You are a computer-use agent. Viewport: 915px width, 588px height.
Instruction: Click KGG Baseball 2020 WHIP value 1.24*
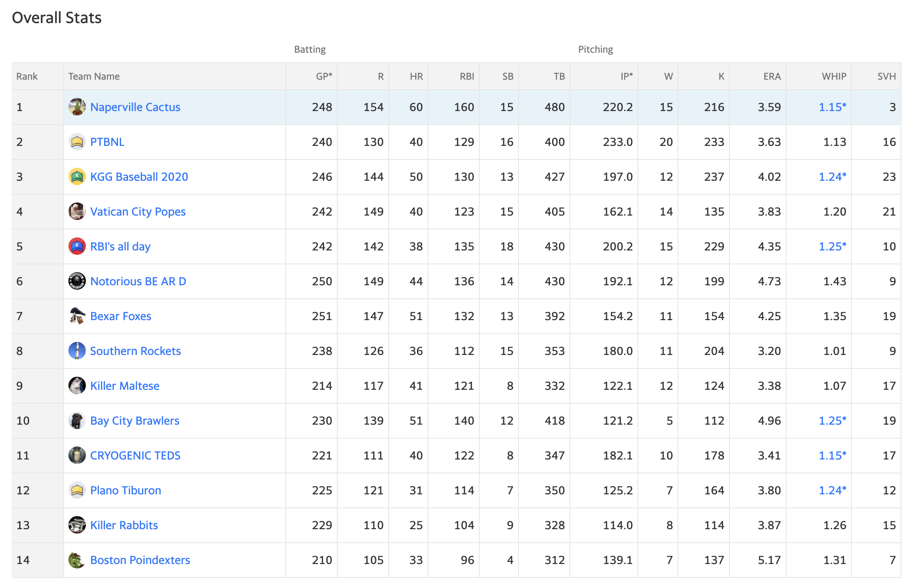click(832, 177)
